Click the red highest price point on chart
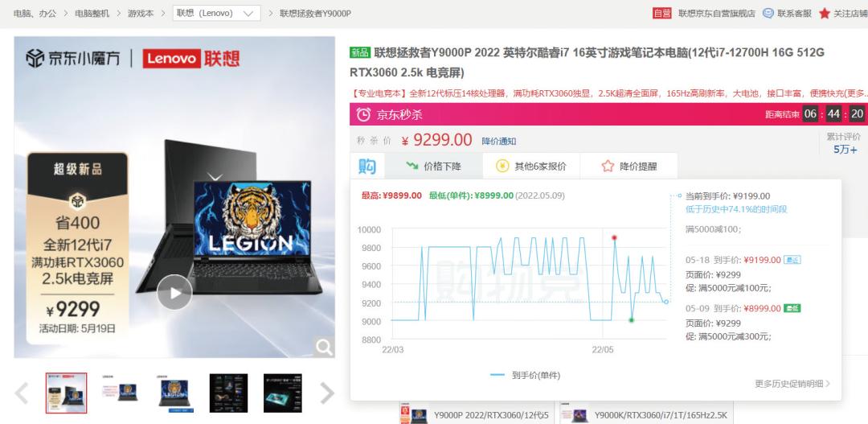The height and width of the screenshot is (424, 868). tap(614, 238)
